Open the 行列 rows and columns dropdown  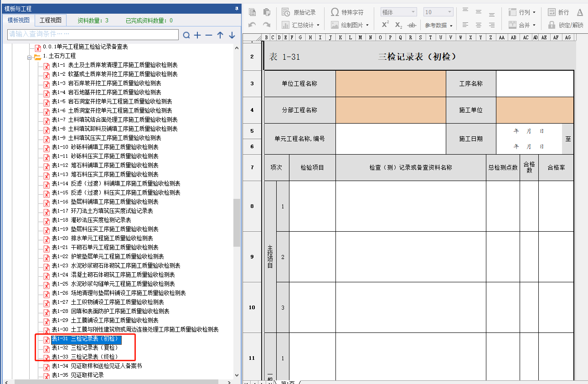tap(522, 12)
